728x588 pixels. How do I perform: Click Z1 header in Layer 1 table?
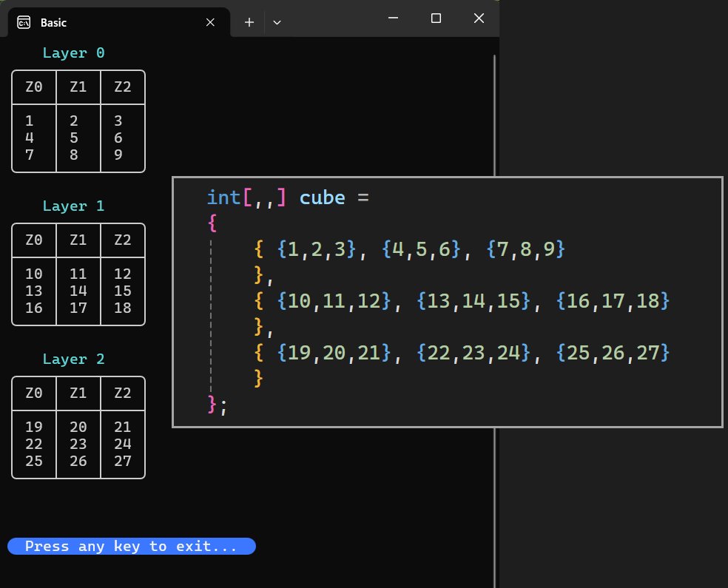pos(78,240)
